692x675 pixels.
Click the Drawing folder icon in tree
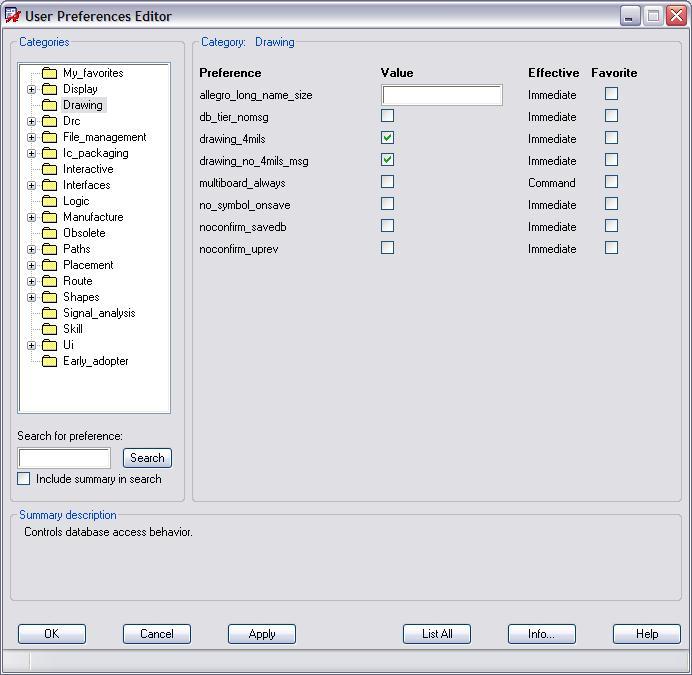point(49,105)
